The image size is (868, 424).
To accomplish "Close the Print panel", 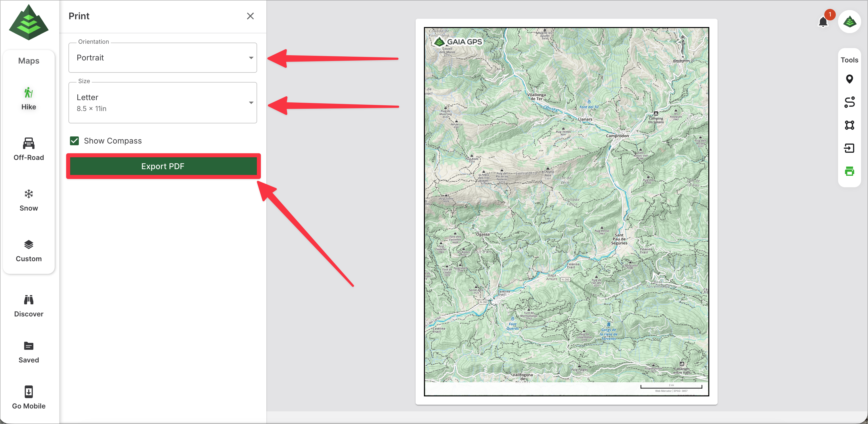I will point(250,16).
